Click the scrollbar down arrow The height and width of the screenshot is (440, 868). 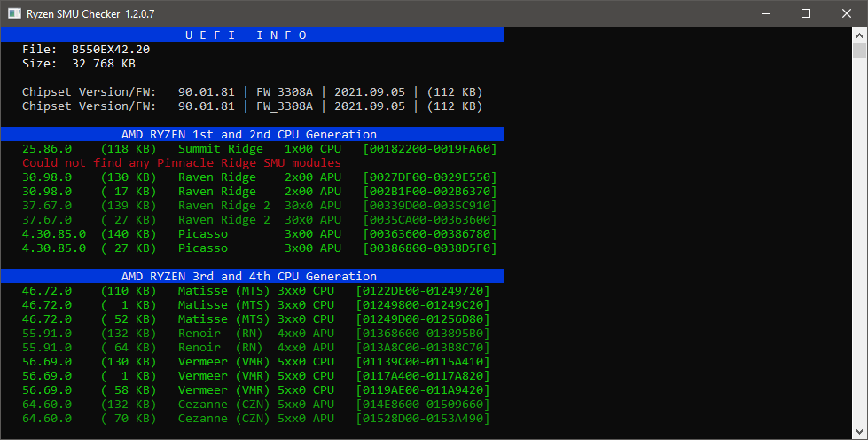tap(859, 432)
